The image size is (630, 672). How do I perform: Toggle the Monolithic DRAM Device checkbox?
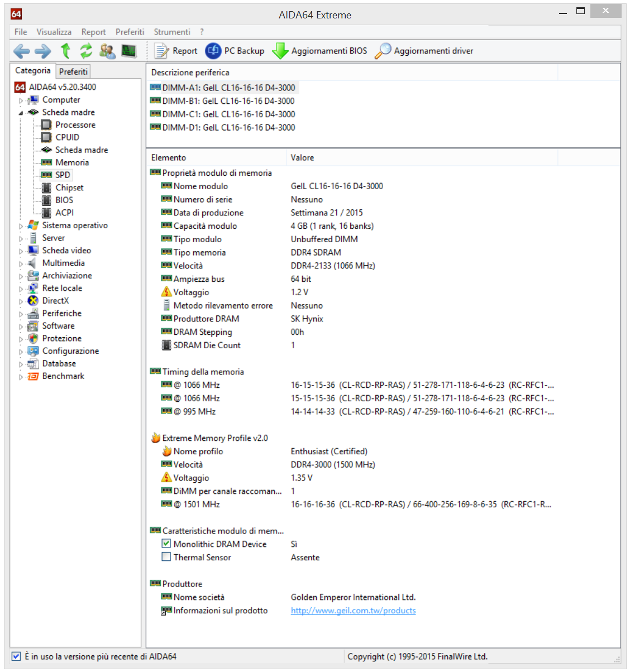[x=166, y=544]
